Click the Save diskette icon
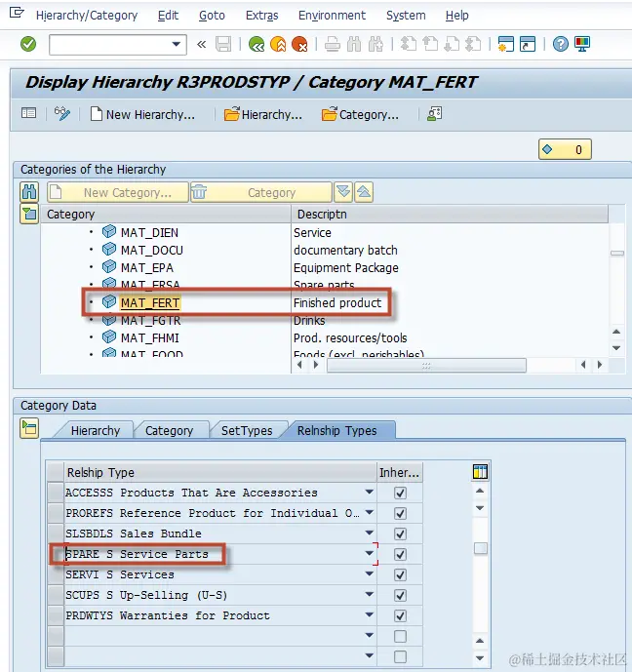632x672 pixels. (x=223, y=44)
